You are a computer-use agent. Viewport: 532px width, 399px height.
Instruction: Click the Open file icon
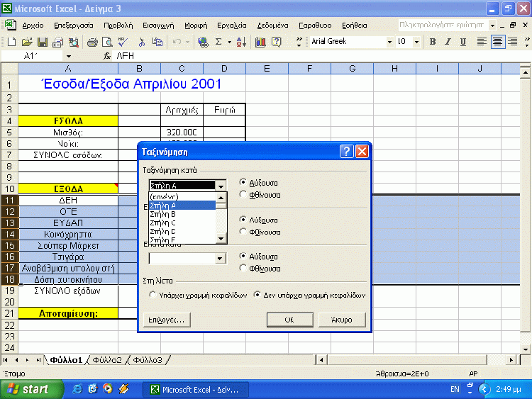tap(27, 42)
